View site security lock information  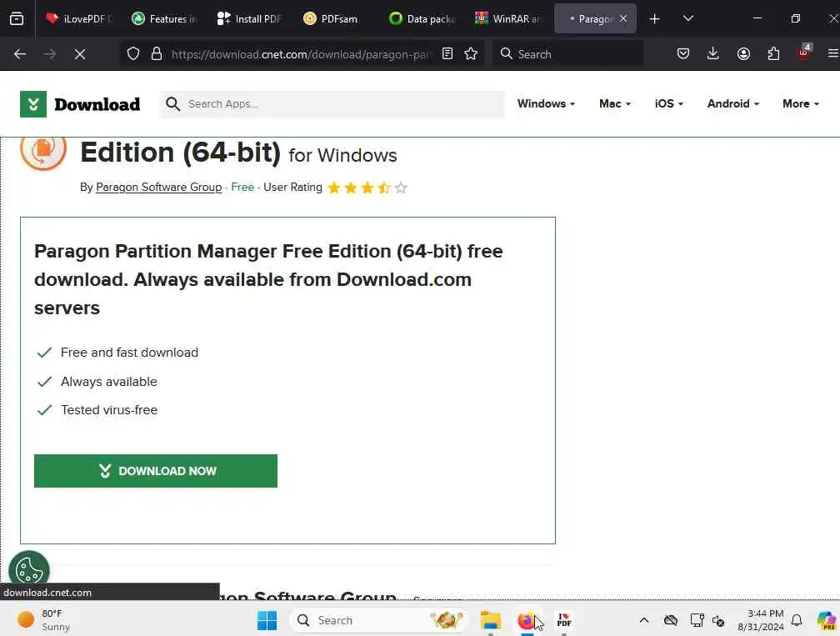[x=157, y=53]
